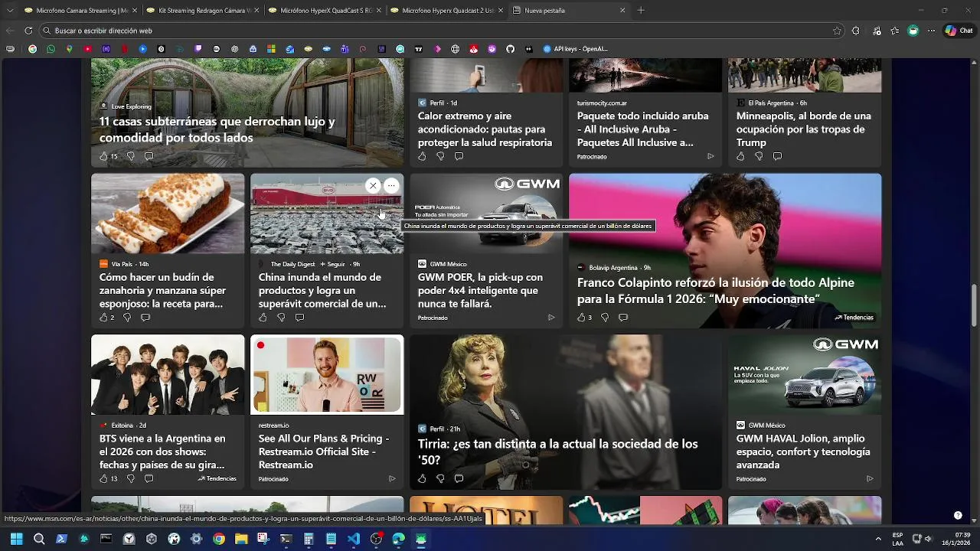Open Tendencias tag on BTS card
Screen dimensions: 980x551
[217, 479]
